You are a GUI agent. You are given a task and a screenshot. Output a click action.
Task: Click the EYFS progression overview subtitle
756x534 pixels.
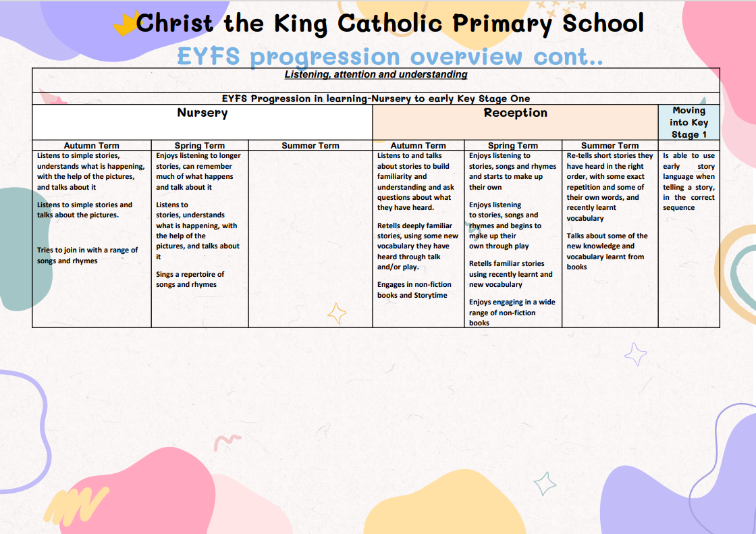[x=389, y=57]
